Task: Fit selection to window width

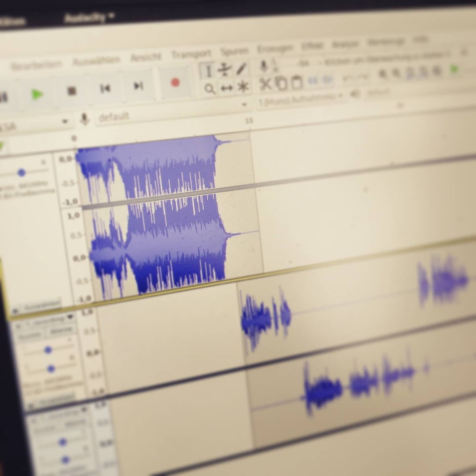Action: (x=410, y=72)
